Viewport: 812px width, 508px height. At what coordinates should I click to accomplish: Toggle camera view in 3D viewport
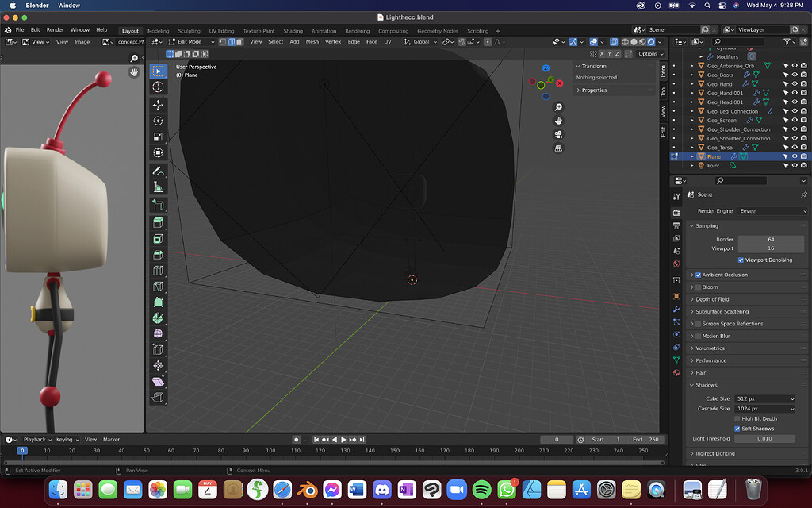558,135
